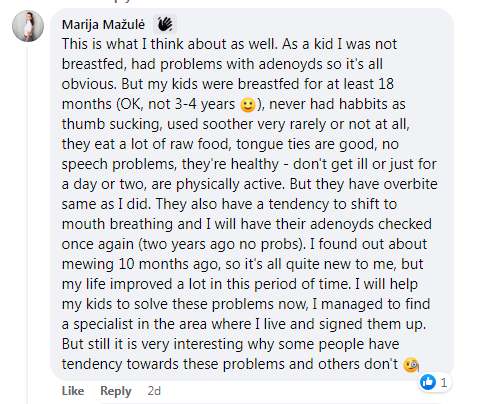
Task: Click the blue thumbs-up reaction icon
Action: click(428, 382)
